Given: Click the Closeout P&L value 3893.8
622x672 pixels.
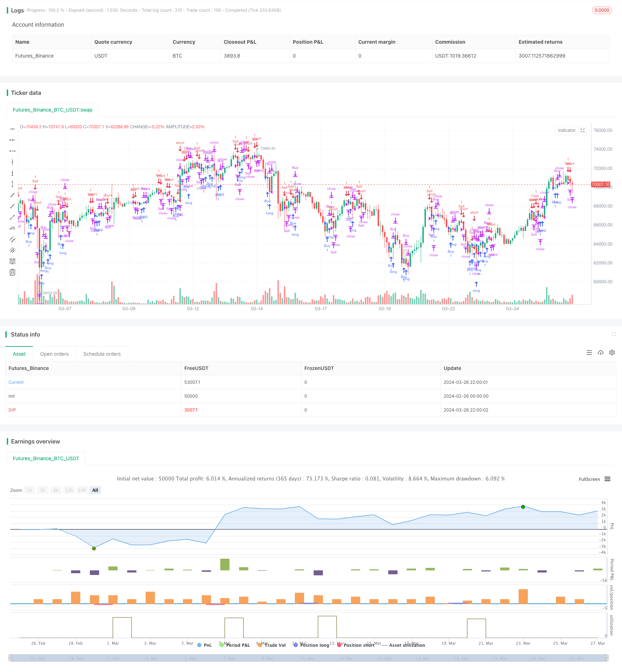Looking at the screenshot, I should click(232, 56).
